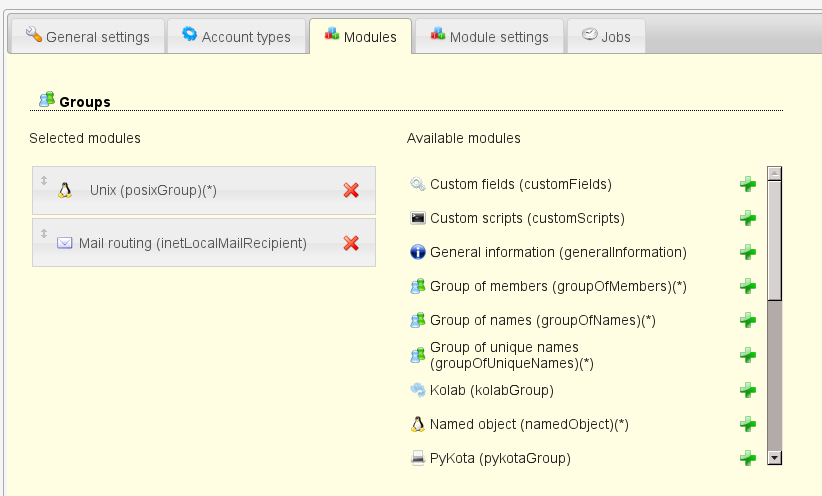
Task: Add the Named object module
Action: 747,424
